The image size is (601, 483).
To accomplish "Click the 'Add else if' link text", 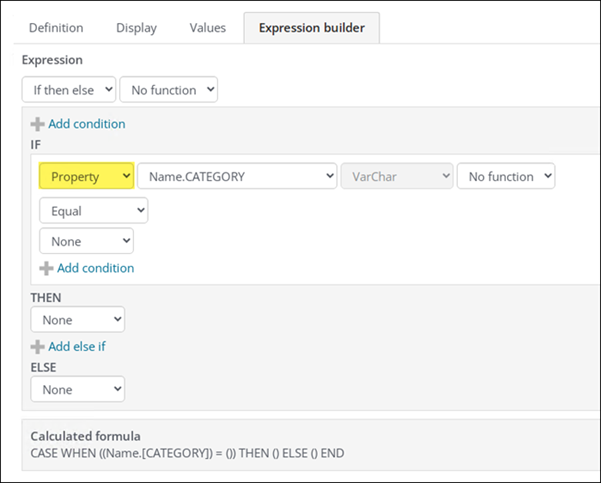I will pos(77,346).
